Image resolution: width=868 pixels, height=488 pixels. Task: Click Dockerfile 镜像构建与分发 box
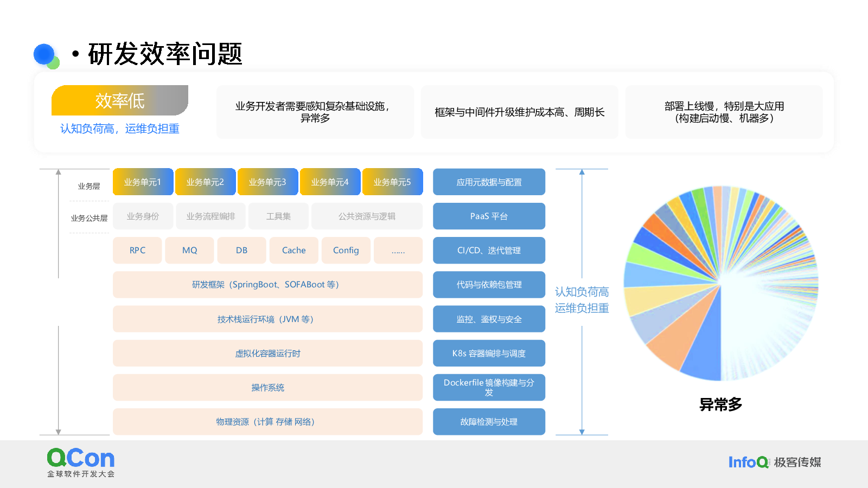489,388
